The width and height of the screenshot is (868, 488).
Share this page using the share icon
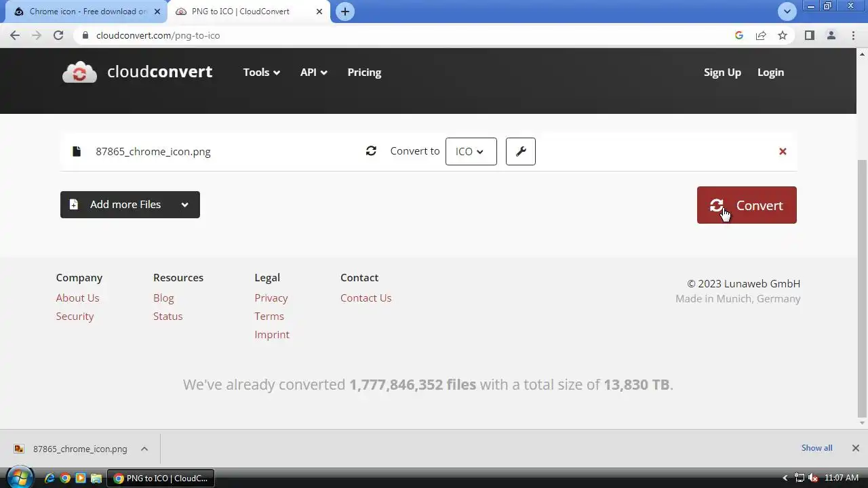(761, 35)
